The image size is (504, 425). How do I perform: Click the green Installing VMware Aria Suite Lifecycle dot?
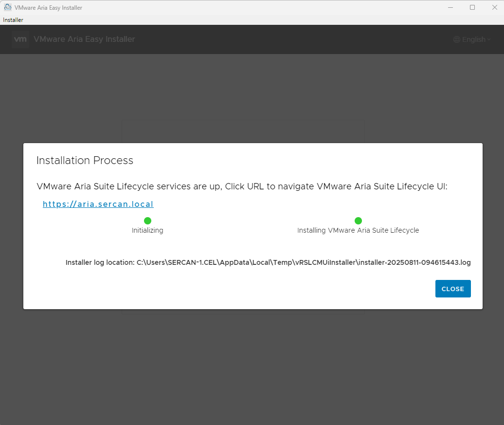[358, 221]
